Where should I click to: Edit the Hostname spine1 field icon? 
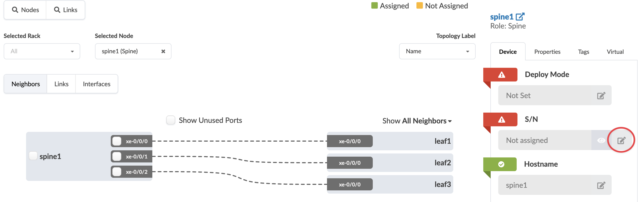tap(601, 185)
